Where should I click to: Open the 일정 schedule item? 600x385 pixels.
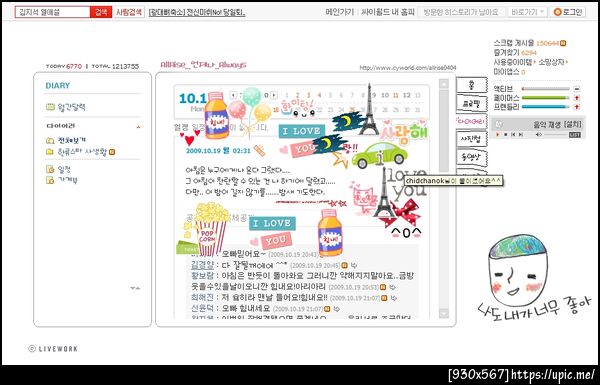pyautogui.click(x=64, y=169)
